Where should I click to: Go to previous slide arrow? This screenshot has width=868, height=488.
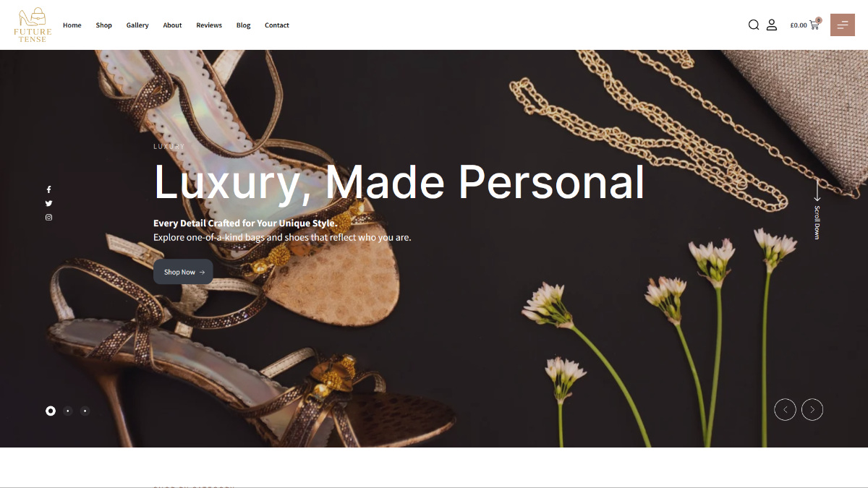tap(786, 409)
